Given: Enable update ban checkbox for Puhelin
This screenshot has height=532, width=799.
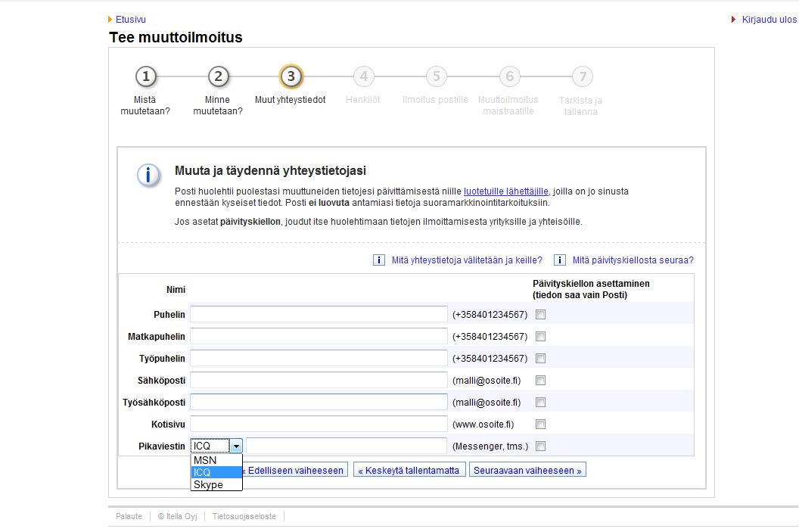Looking at the screenshot, I should click(x=540, y=315).
